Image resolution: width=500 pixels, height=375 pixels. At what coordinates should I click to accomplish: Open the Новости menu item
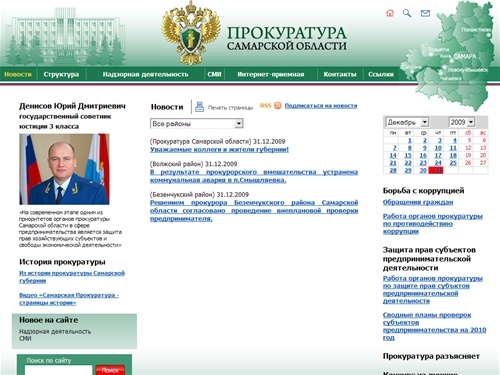click(18, 74)
